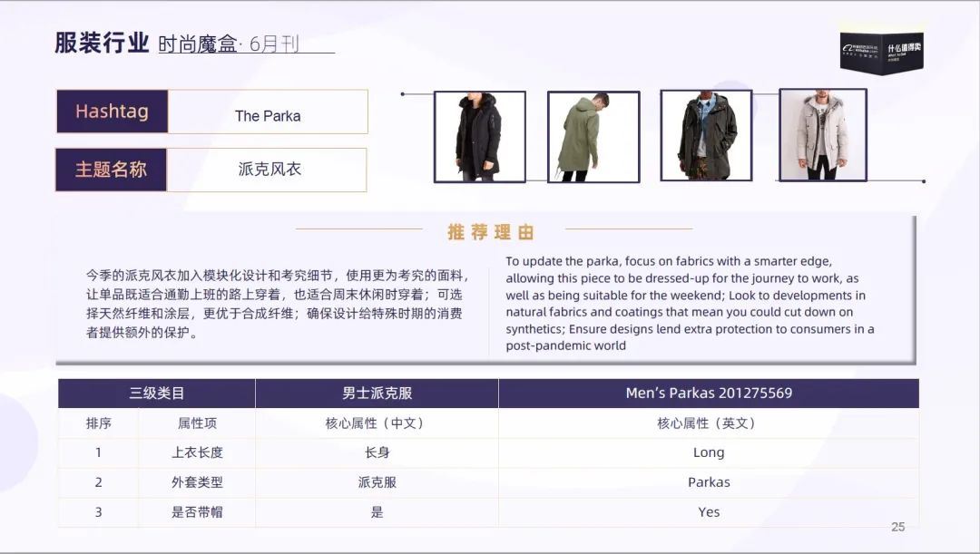Select the 外套类型 attribute cell
This screenshot has height=554, width=980.
point(197,482)
